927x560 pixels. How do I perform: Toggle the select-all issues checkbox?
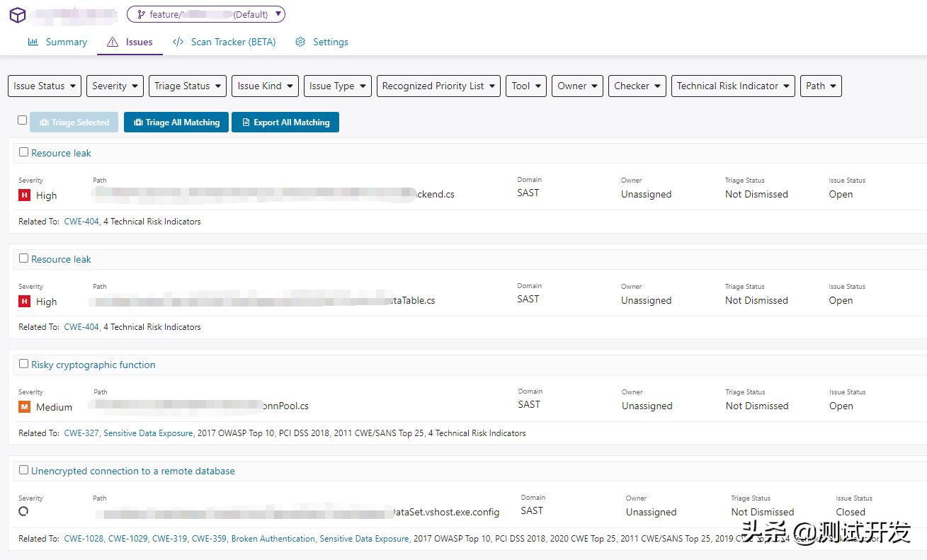(x=22, y=120)
